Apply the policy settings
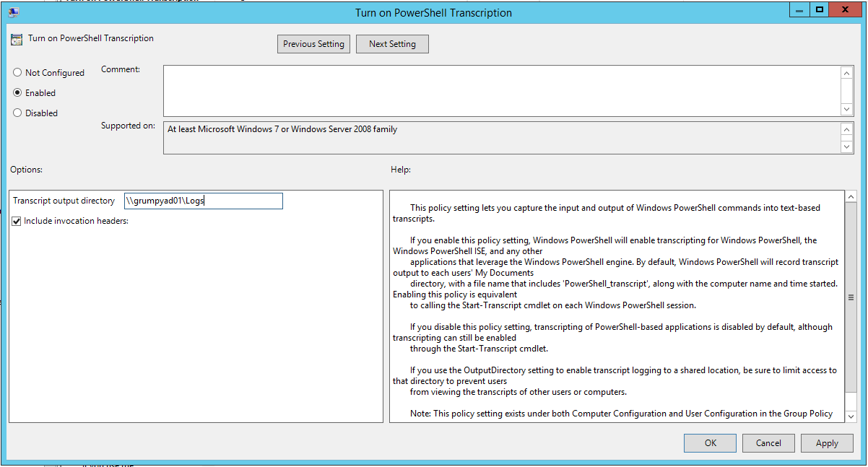Screen dimensions: 868x467 point(827,443)
